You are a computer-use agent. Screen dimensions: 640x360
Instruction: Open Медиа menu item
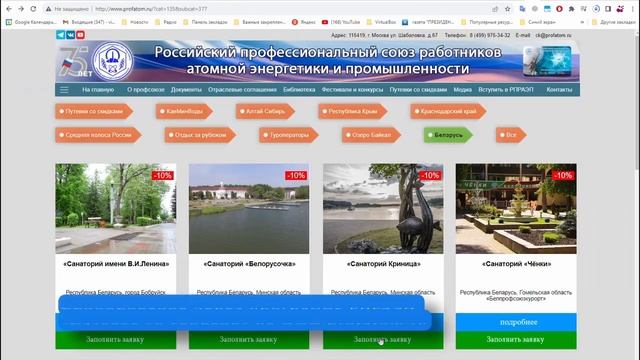click(x=462, y=89)
